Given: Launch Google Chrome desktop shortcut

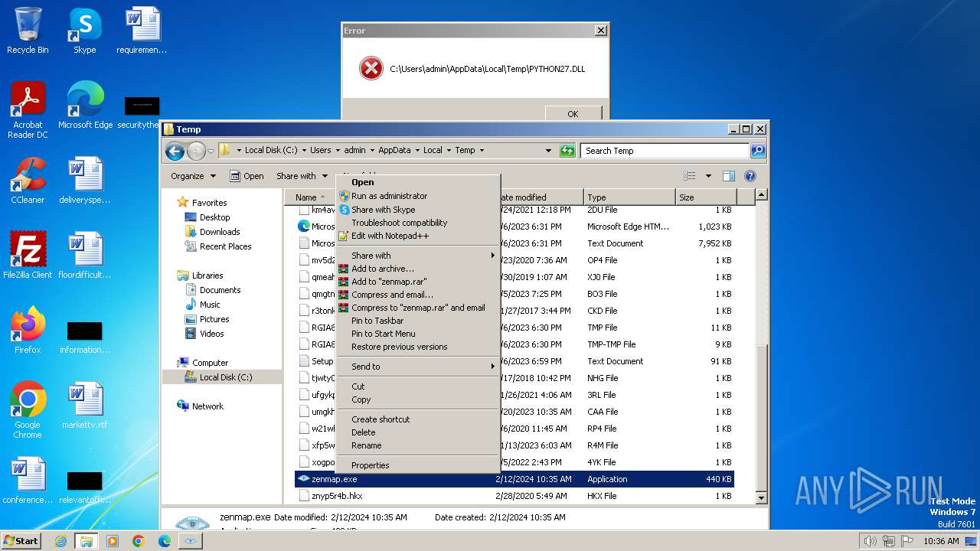Looking at the screenshot, I should [x=28, y=409].
